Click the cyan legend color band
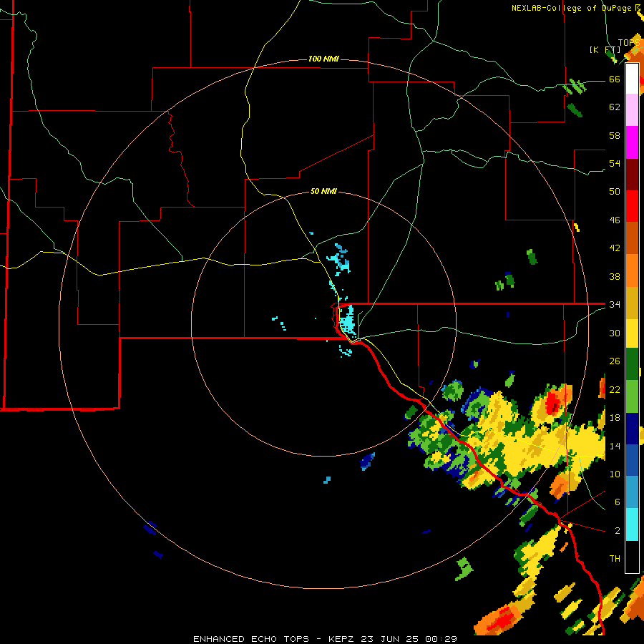 point(632,525)
